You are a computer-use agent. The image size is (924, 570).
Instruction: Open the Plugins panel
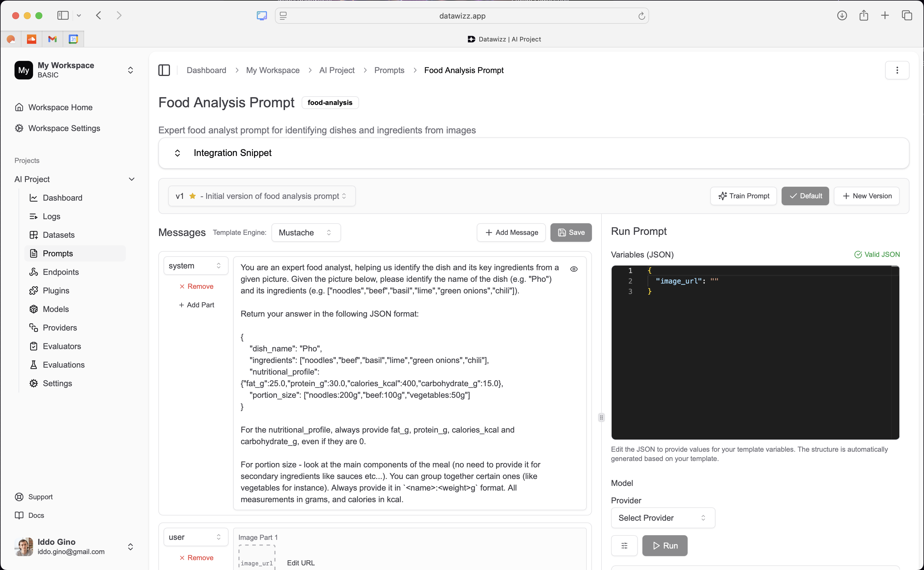click(56, 290)
